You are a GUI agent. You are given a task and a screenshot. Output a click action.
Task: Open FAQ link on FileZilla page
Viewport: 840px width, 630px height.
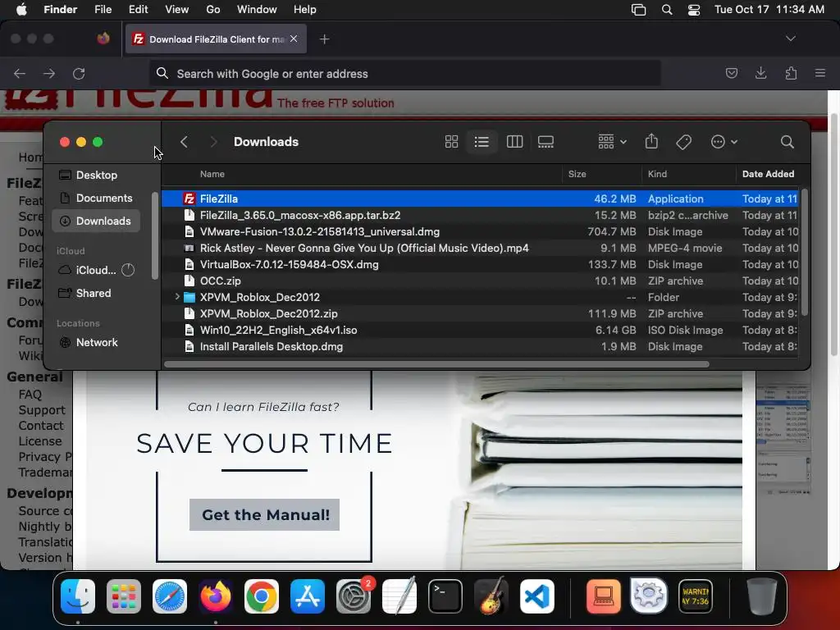(x=30, y=395)
